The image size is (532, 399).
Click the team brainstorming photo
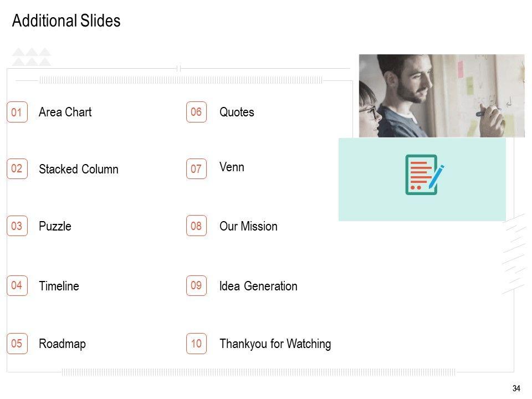tap(441, 95)
